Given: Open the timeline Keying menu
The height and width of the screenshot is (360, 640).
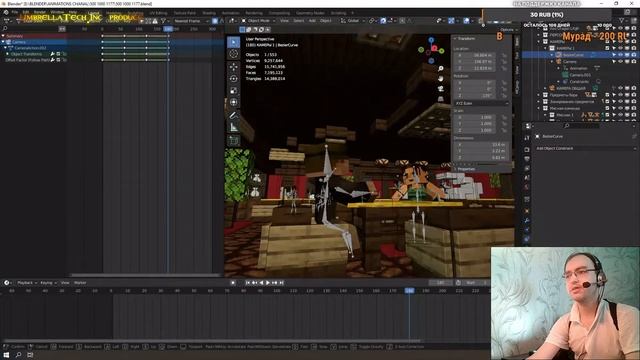Looking at the screenshot, I should point(48,282).
